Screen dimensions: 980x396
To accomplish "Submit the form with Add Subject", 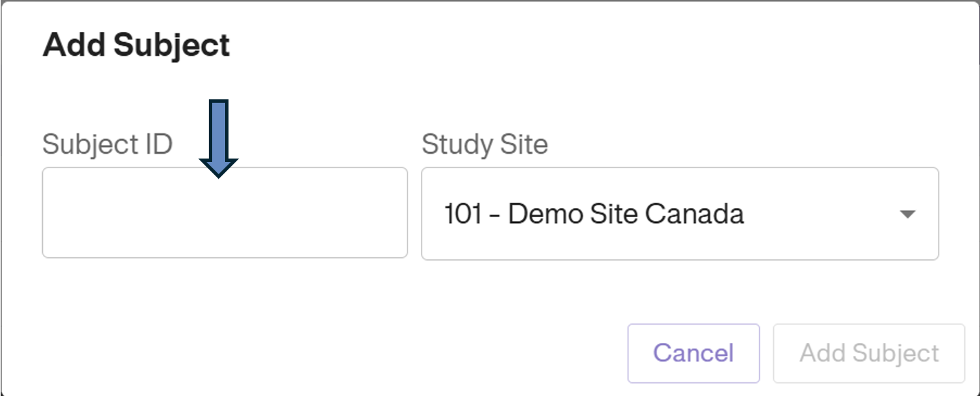I will [868, 352].
